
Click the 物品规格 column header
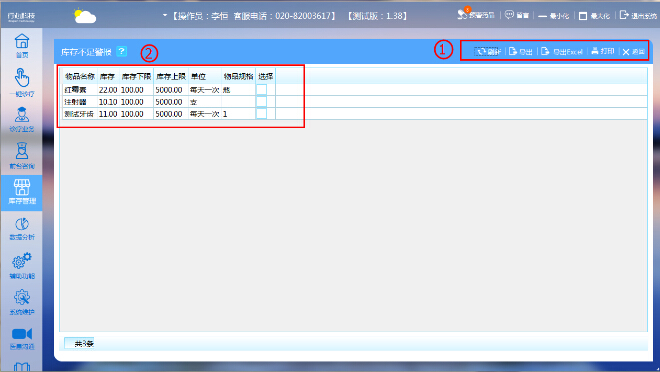[238, 76]
